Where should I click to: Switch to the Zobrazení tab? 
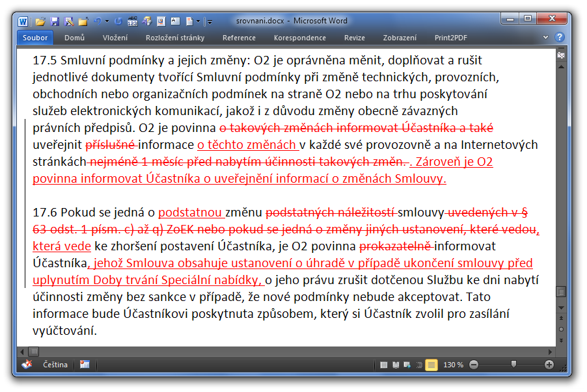click(x=400, y=38)
